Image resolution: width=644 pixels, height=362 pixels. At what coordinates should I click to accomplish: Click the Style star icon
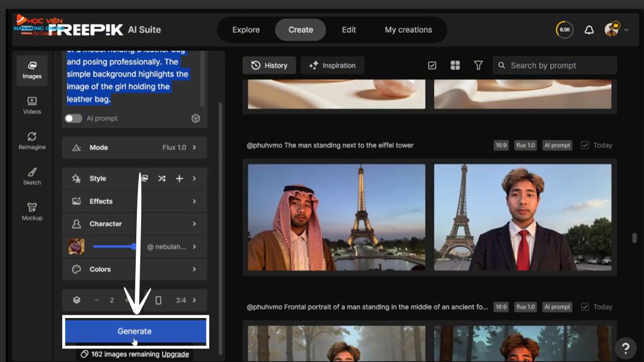(77, 179)
